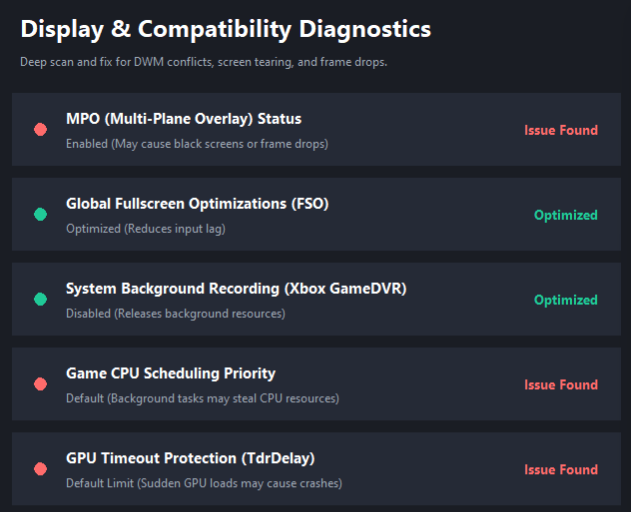Viewport: 631px width, 512px height.
Task: Click Issue Found on Game CPU Scheduling Priority
Action: click(x=561, y=385)
